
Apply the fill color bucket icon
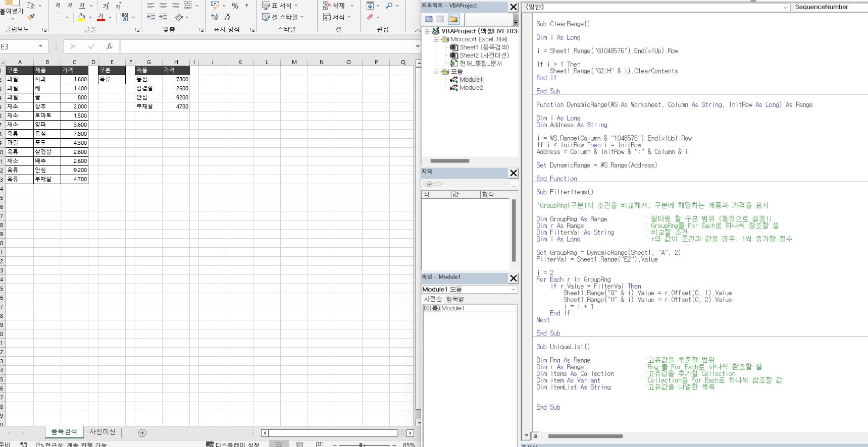tap(81, 17)
